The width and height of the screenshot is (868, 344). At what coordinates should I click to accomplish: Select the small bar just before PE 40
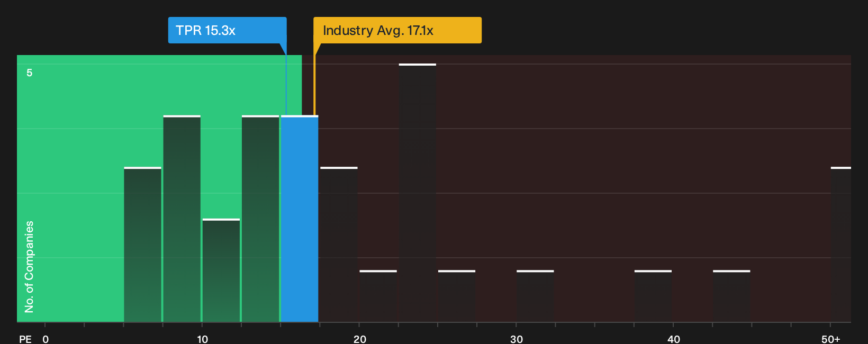(653, 296)
